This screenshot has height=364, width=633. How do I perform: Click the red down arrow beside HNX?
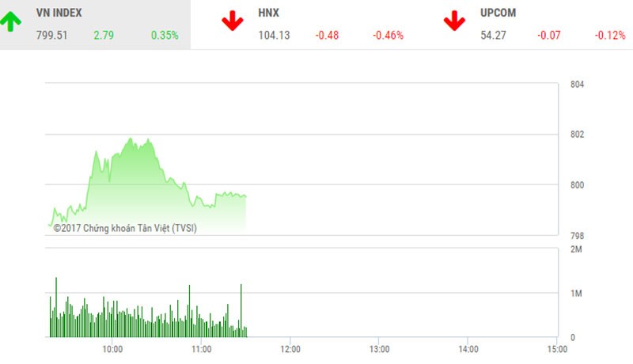(x=233, y=21)
